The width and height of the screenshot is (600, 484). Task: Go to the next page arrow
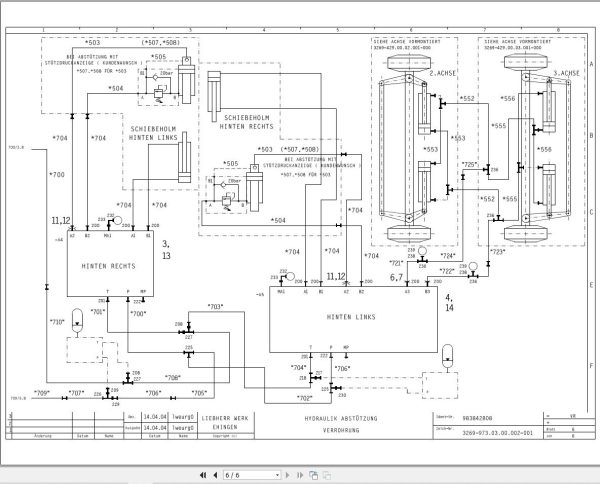pyautogui.click(x=288, y=475)
